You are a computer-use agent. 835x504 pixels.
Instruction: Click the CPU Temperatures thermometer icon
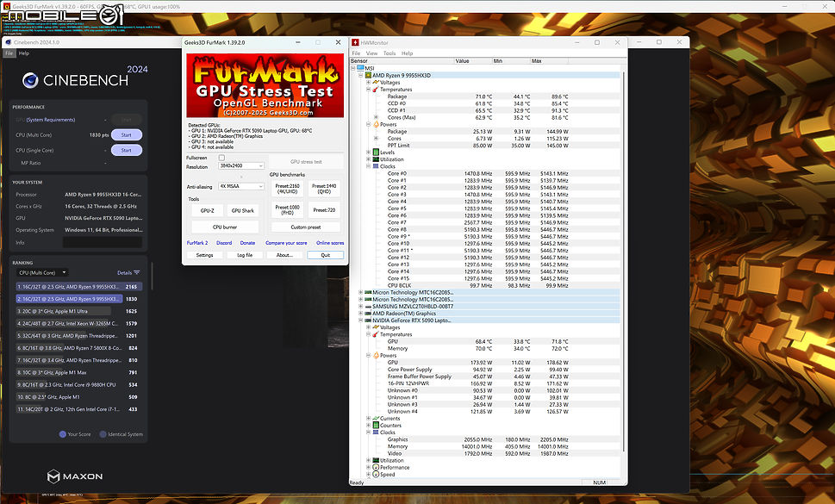click(376, 90)
